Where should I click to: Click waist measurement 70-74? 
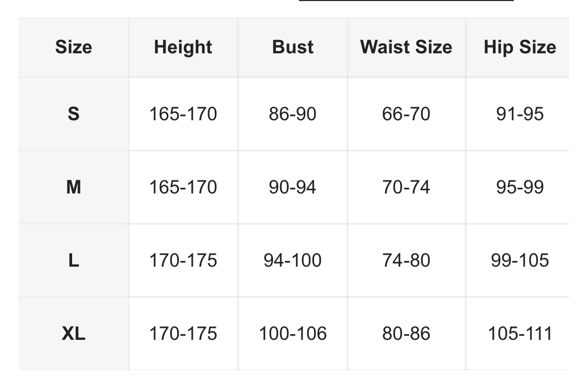coord(406,187)
